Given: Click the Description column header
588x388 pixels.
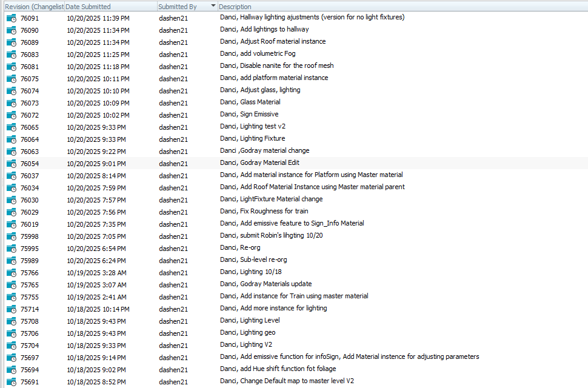Looking at the screenshot, I should click(x=235, y=6).
